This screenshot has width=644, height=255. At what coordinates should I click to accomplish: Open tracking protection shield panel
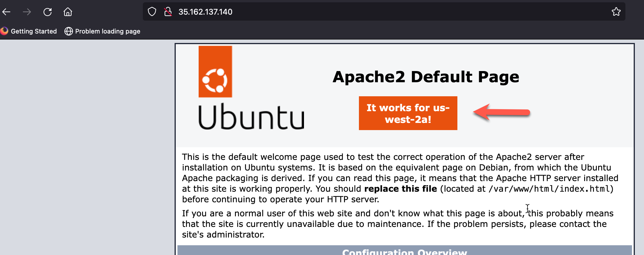[152, 12]
